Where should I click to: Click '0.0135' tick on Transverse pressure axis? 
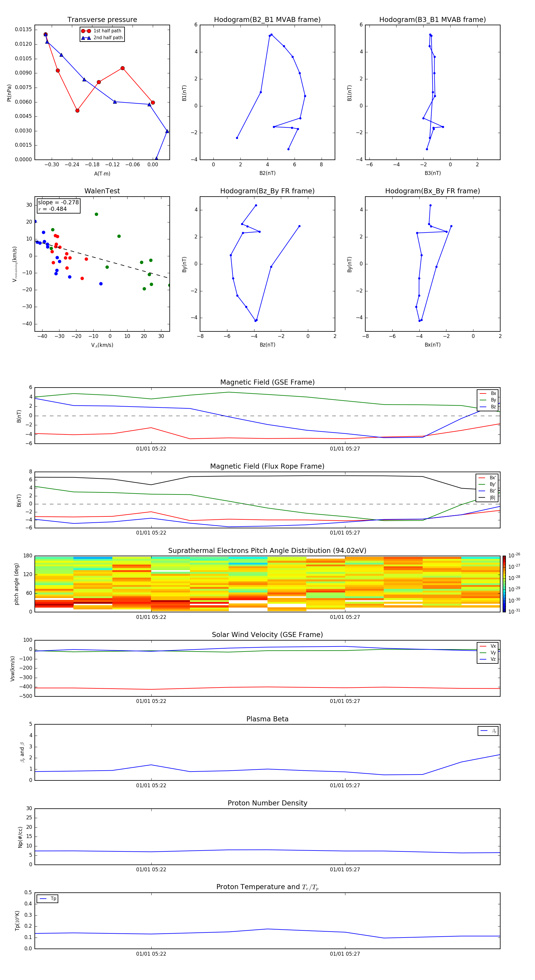tap(23, 30)
